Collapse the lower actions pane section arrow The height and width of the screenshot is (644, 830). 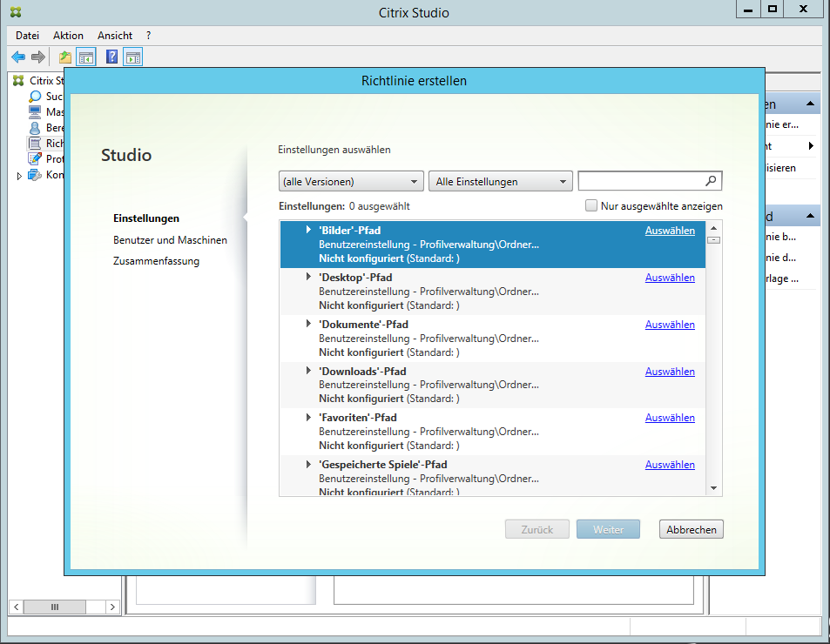coord(810,216)
